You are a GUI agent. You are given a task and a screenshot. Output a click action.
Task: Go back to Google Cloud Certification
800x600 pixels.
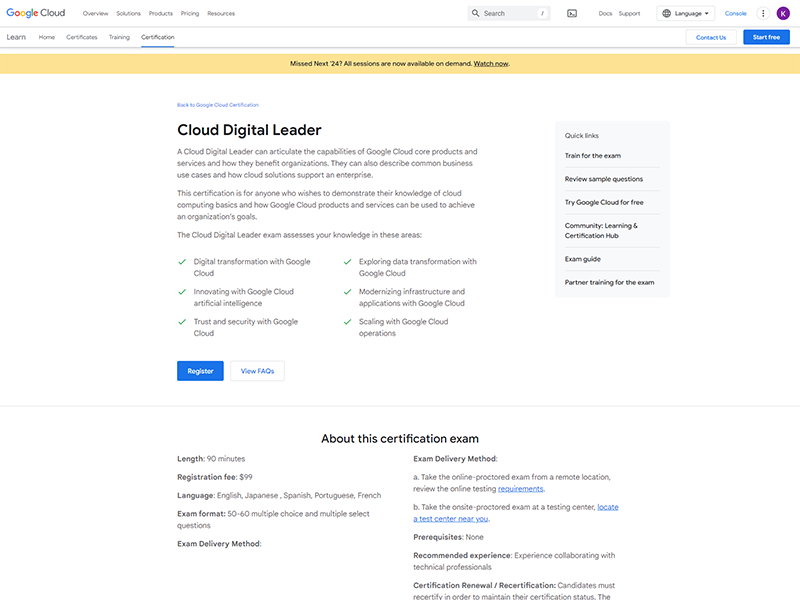[x=218, y=105]
